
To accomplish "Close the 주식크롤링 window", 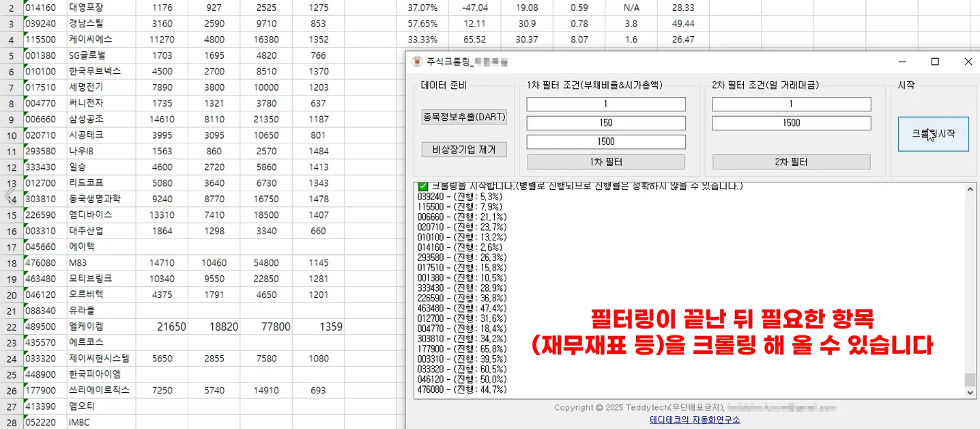I will 968,61.
